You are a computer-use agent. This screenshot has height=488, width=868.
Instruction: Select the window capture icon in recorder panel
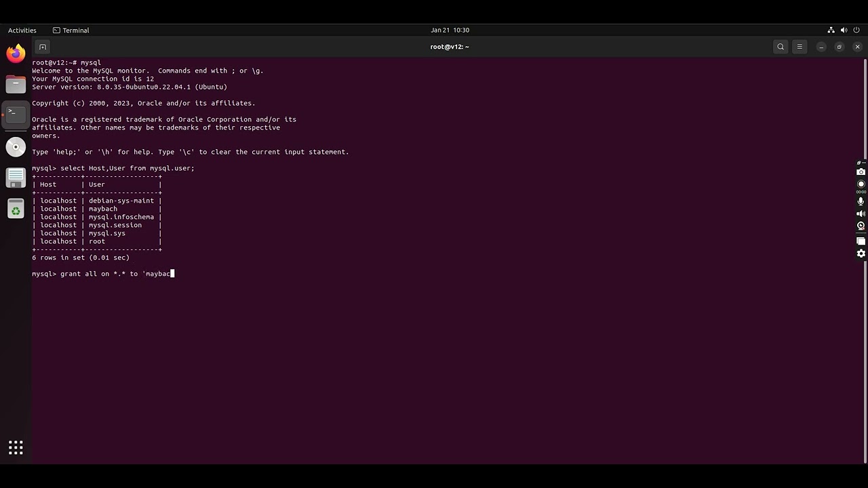861,241
